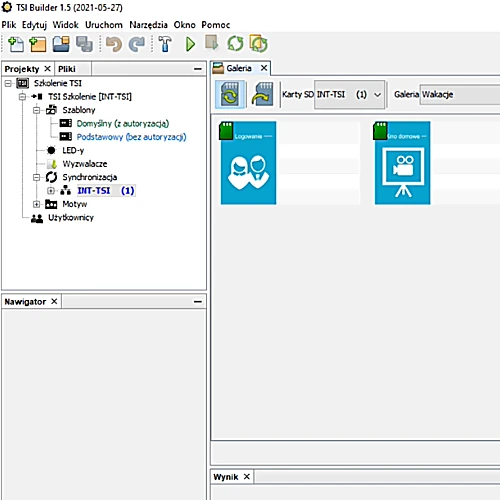The width and height of the screenshot is (500, 500).
Task: Expand the INT-TSI (1) sync node
Action: point(51,191)
